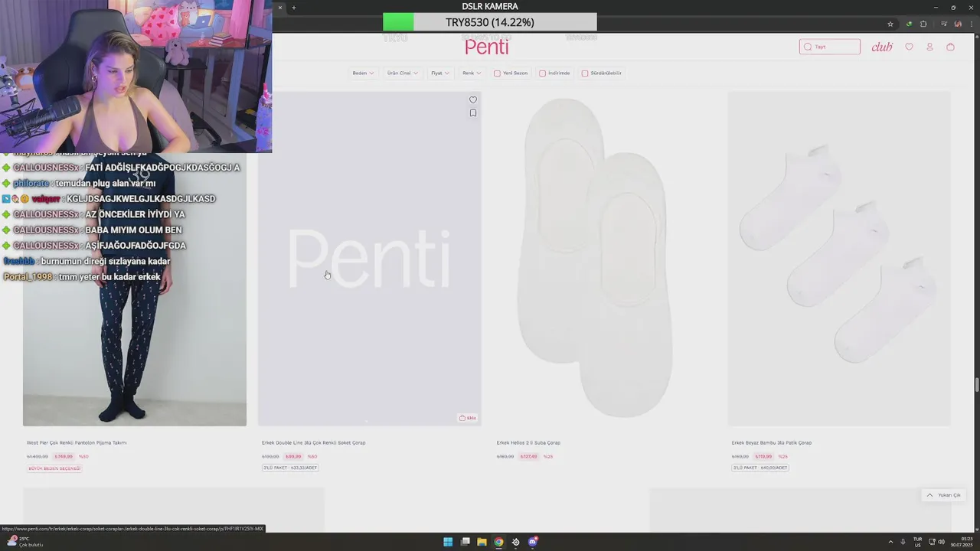
Task: Click bookmark icon on Double Line sock card
Action: 472,113
